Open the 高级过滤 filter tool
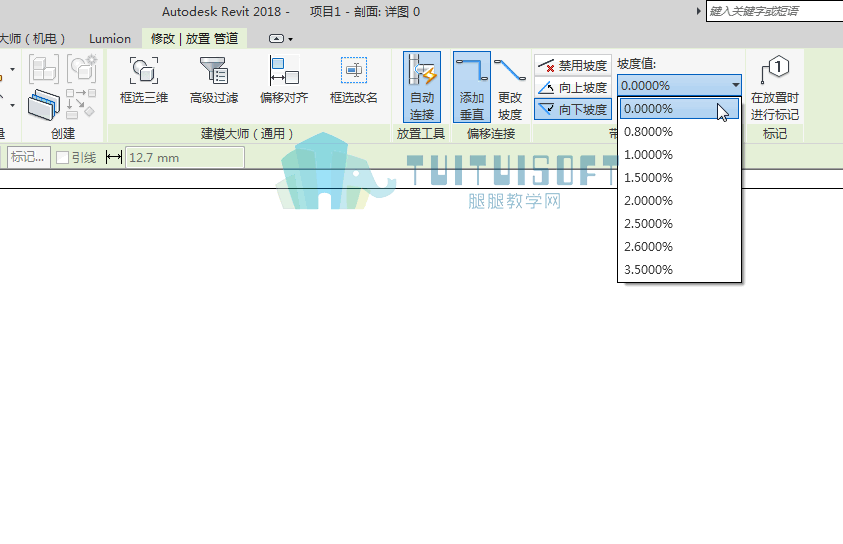The width and height of the screenshot is (843, 544). click(214, 80)
